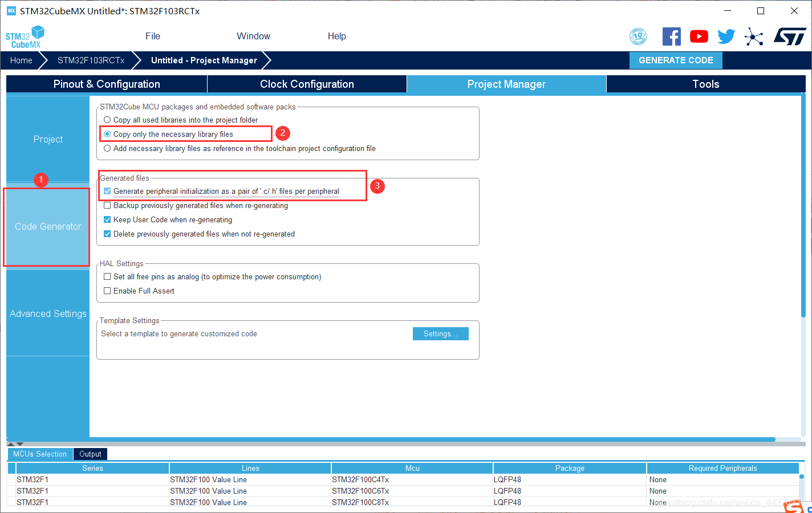Select Copy all used libraries into project folder
The image size is (812, 513).
[x=107, y=120]
